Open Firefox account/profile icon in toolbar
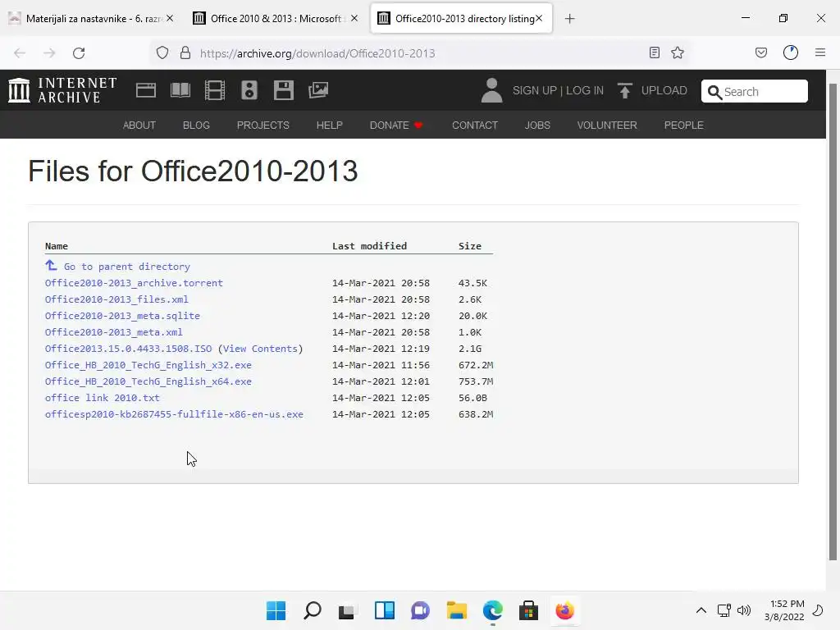Viewport: 840px width, 630px height. coord(791,52)
